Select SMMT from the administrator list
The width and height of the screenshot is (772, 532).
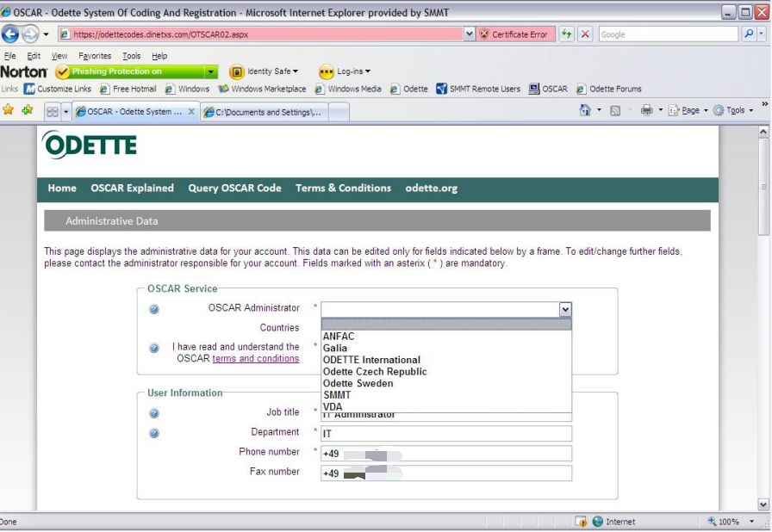click(x=337, y=395)
